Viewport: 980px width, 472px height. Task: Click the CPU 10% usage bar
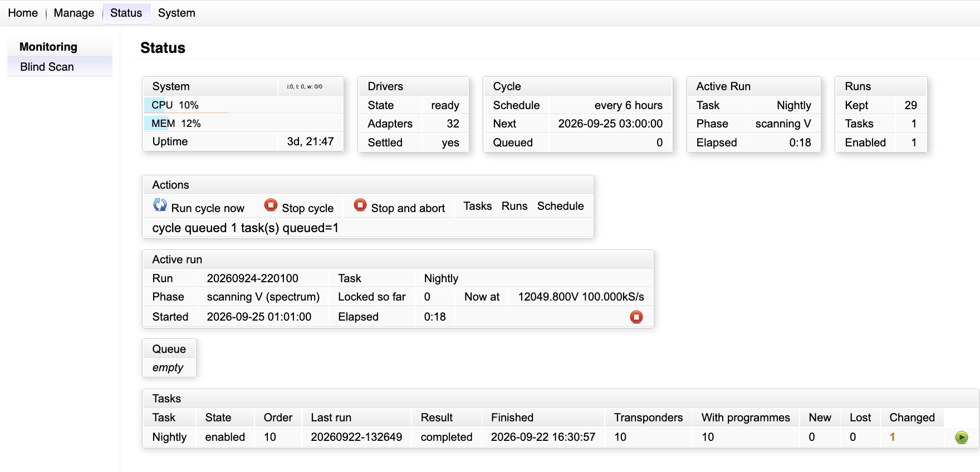pos(243,105)
